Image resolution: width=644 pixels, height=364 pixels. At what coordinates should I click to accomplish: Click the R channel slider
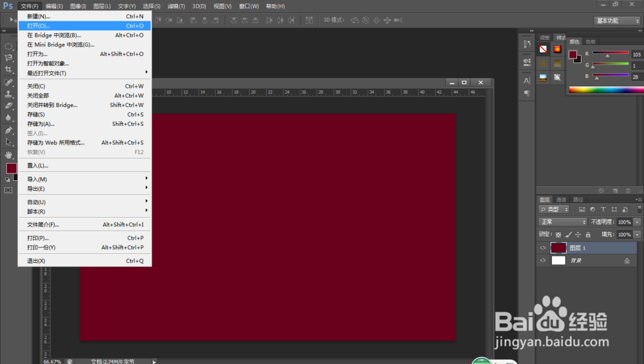coord(611,53)
